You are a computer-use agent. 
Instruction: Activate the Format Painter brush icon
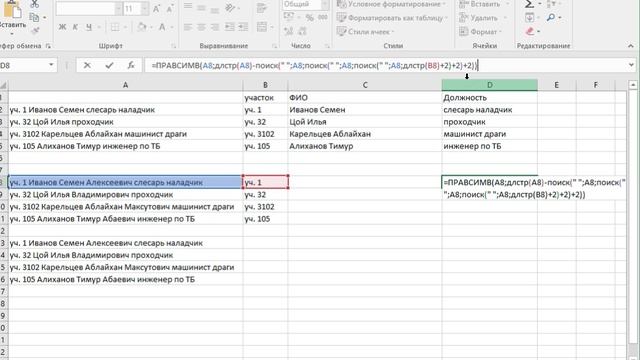tap(35, 30)
